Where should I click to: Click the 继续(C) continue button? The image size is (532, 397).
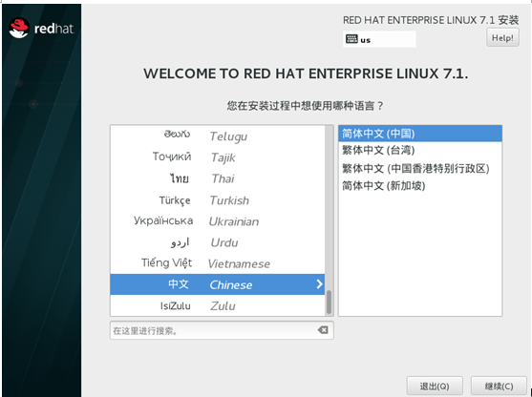coord(499,386)
